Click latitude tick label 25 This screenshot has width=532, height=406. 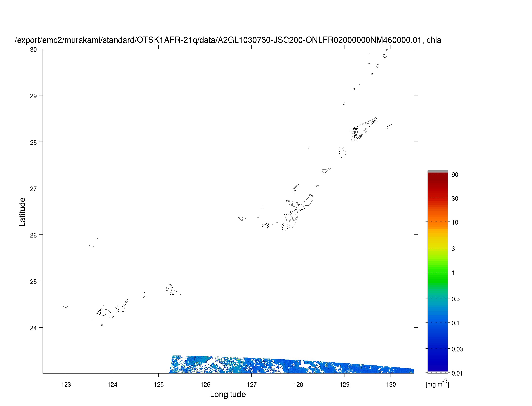coord(33,282)
